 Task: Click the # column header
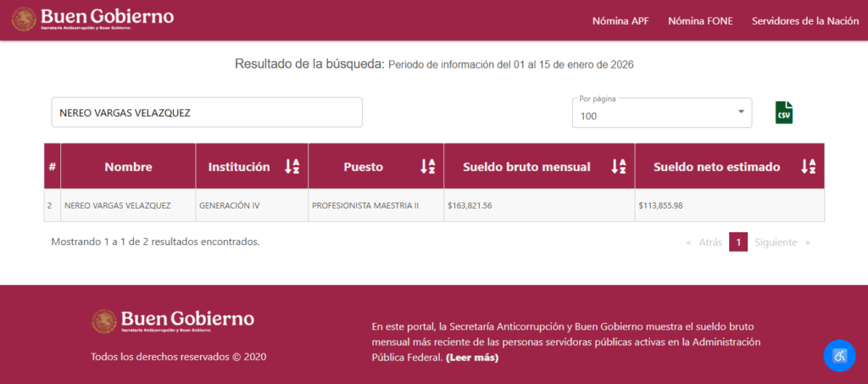(53, 167)
